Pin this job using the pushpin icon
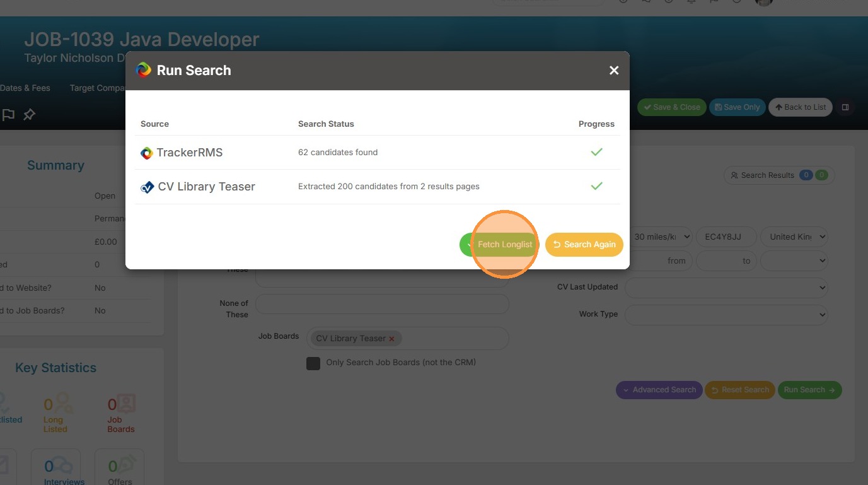Image resolution: width=868 pixels, height=485 pixels. click(x=30, y=115)
